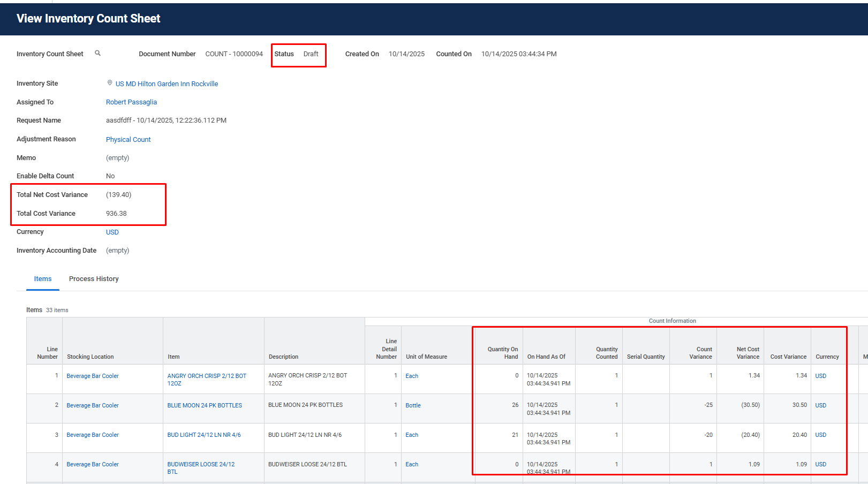Click the location pin icon by Inventory Site
Viewport: 868px width, 484px height.
(110, 83)
